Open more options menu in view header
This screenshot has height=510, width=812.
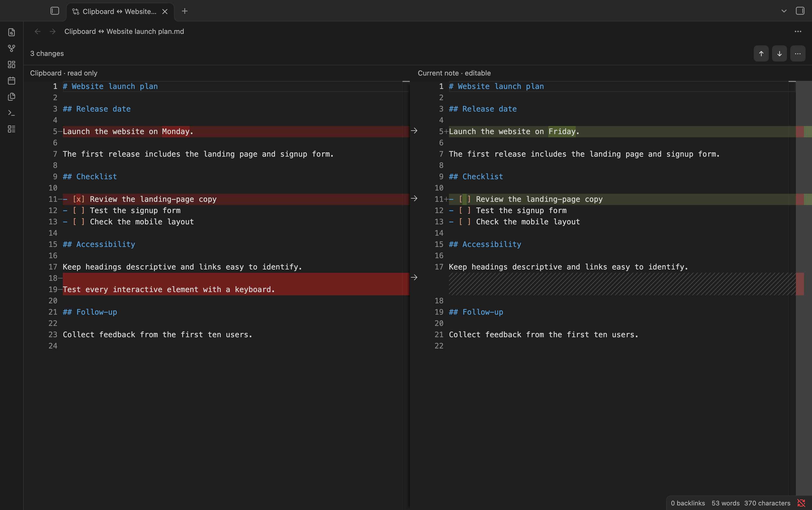798,31
